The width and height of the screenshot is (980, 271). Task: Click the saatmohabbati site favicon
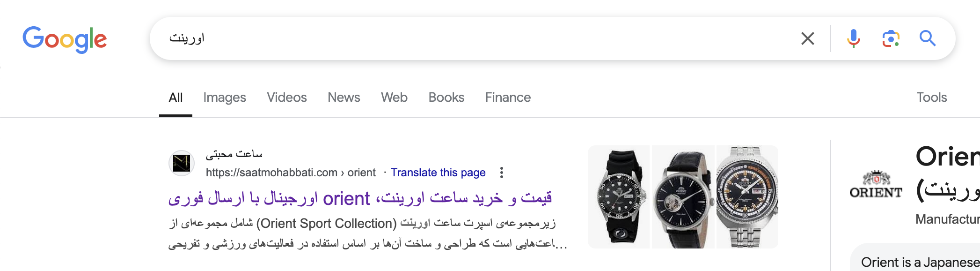[x=182, y=163]
